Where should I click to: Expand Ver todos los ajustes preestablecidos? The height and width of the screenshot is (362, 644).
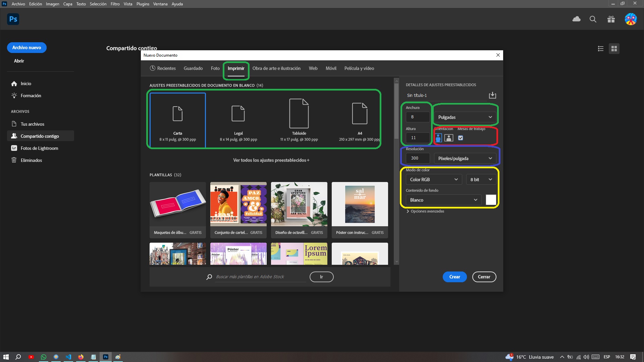click(x=271, y=160)
